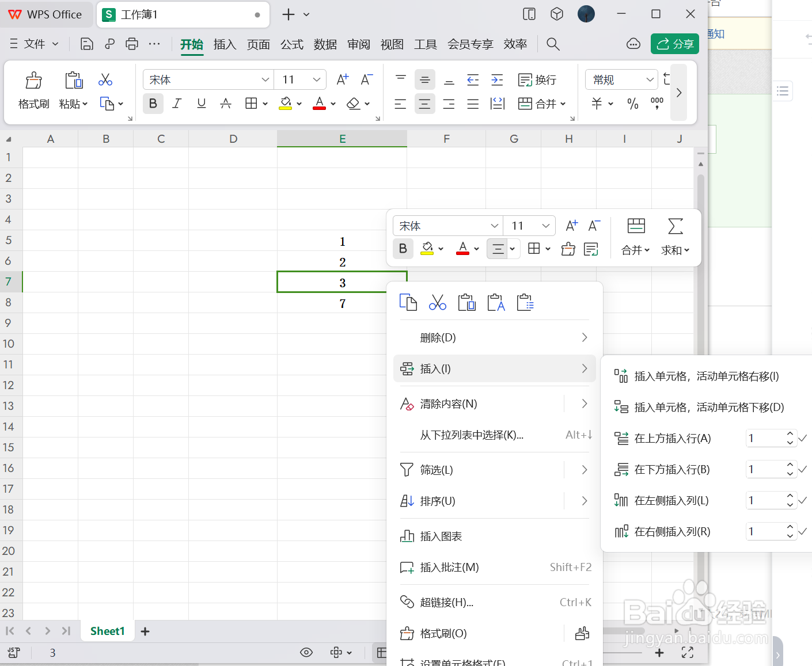This screenshot has height=666, width=812.
Task: Switch to the 公式 ribbon tab
Action: tap(292, 44)
